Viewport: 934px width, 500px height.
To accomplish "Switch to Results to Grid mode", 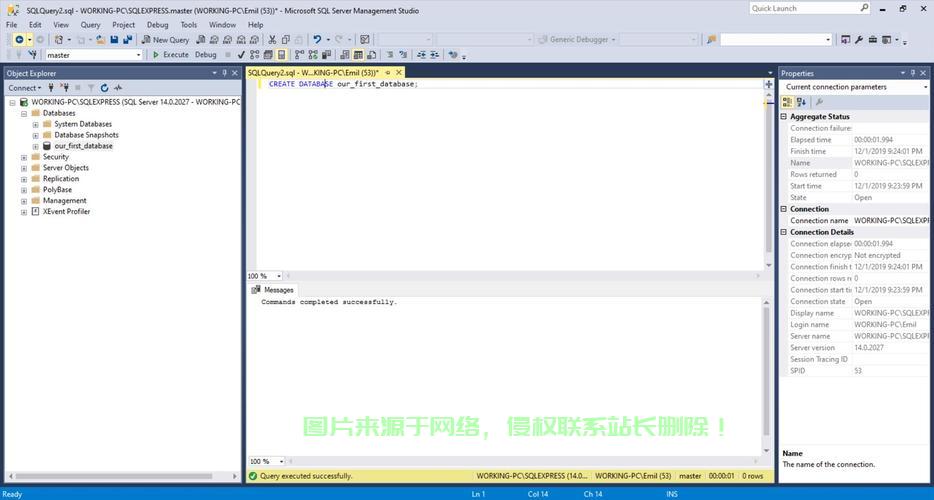I will pos(358,55).
